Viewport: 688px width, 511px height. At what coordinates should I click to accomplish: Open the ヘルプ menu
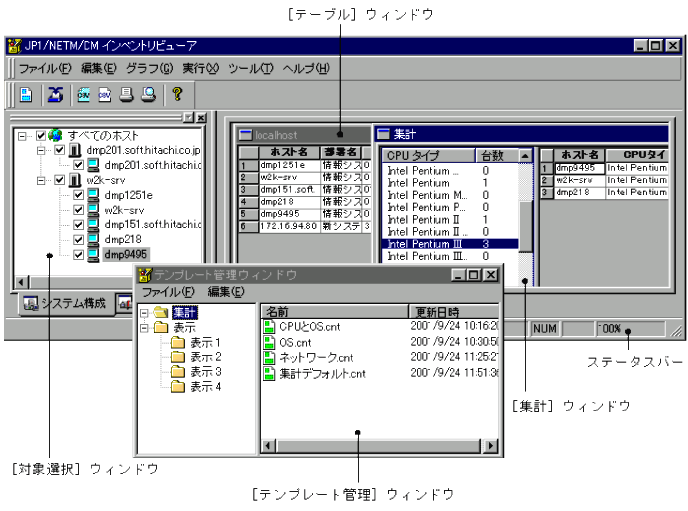pos(306,68)
